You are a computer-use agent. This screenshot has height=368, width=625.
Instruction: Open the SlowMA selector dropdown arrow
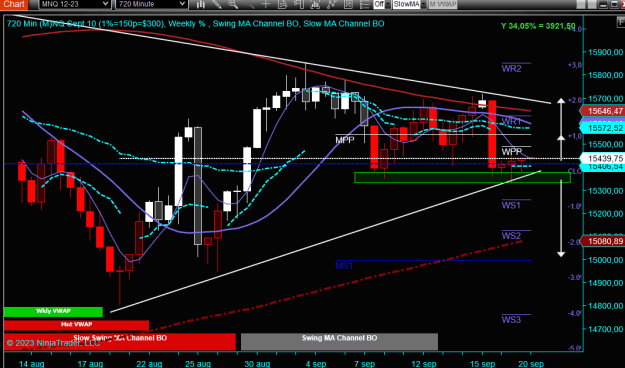(x=423, y=4)
